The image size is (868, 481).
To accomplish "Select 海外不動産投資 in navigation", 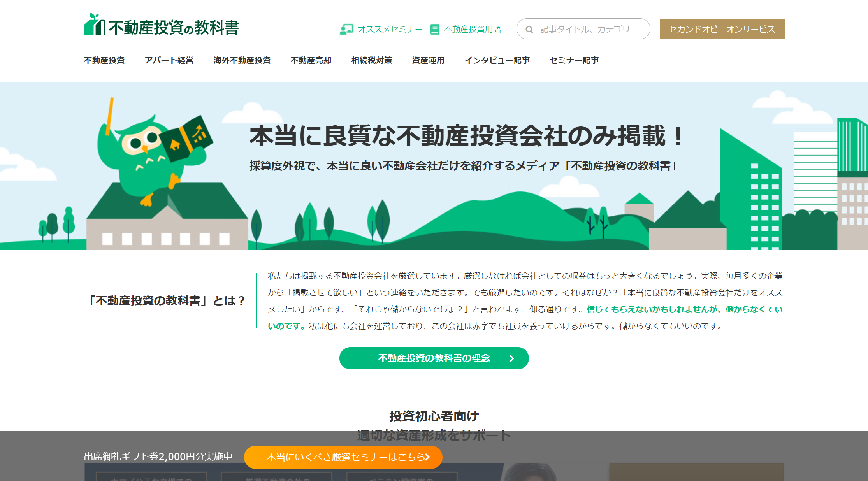I will click(242, 60).
